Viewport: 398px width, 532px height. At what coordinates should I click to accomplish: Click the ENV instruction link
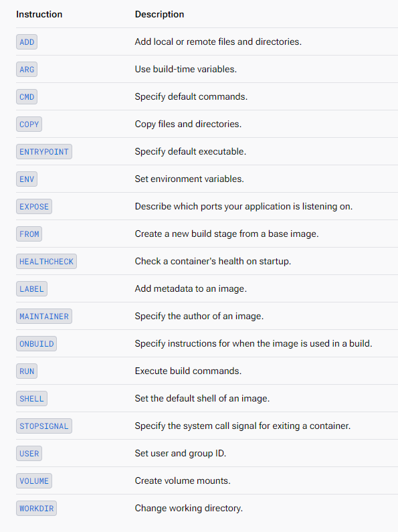[27, 179]
